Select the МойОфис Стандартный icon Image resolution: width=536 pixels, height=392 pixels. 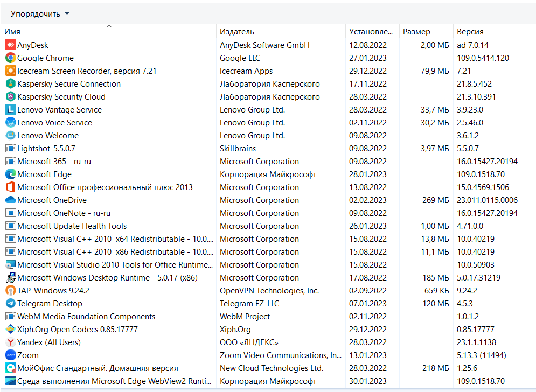pos(11,368)
